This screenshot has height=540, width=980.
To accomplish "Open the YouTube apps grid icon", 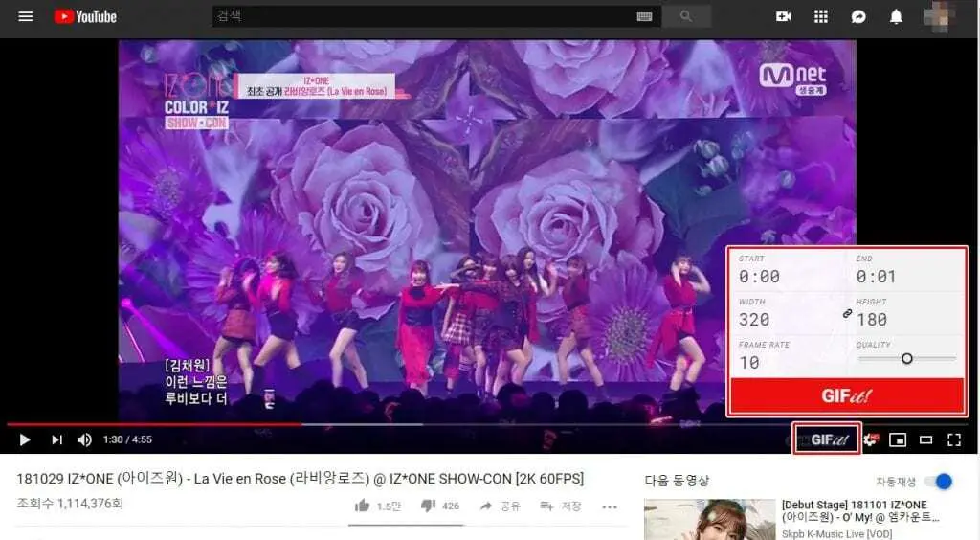I will coord(821,17).
